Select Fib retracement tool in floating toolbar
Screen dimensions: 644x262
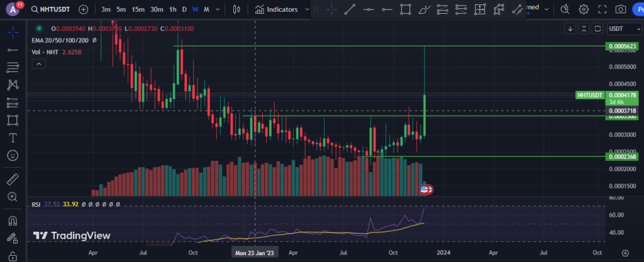(442, 9)
